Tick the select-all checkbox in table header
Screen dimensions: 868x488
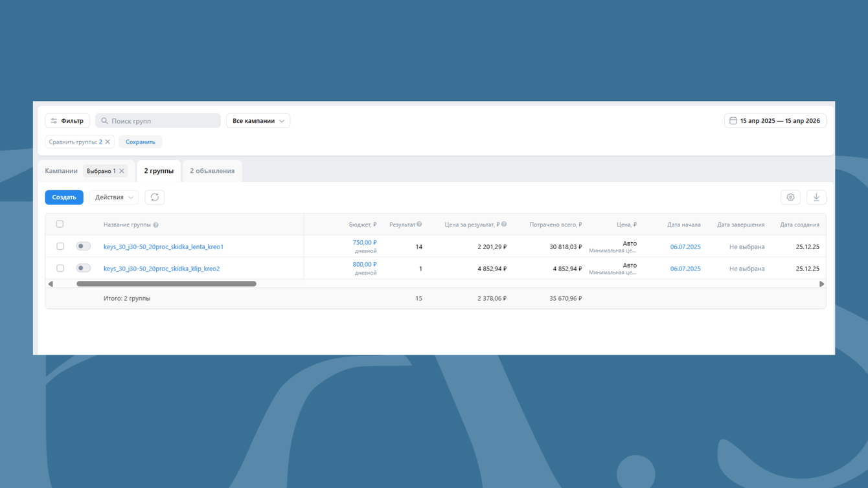pyautogui.click(x=60, y=224)
